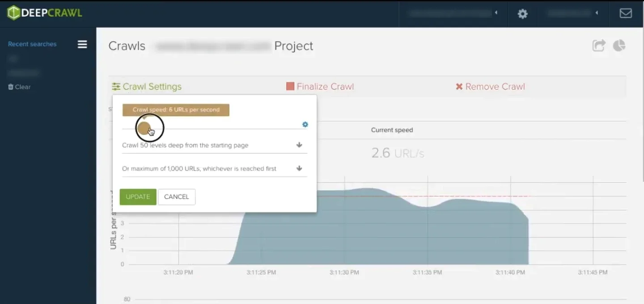Image resolution: width=644 pixels, height=304 pixels.
Task: Open Crawl Settings
Action: [147, 86]
